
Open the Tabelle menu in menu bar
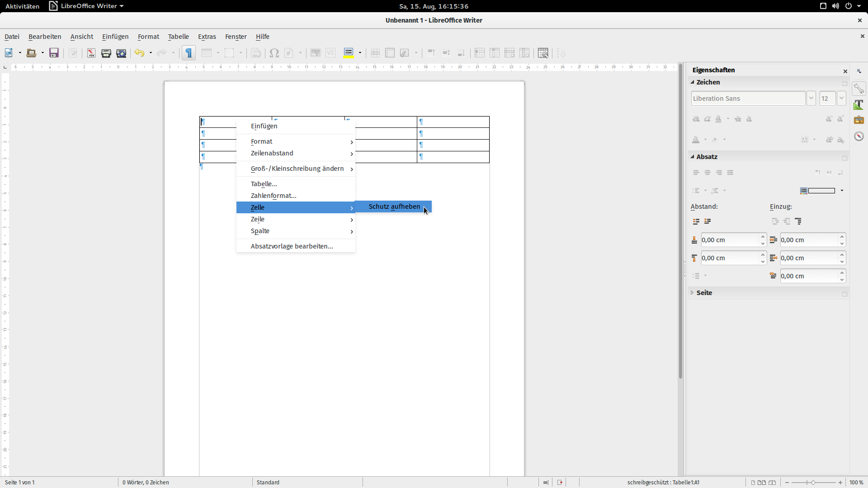[178, 37]
